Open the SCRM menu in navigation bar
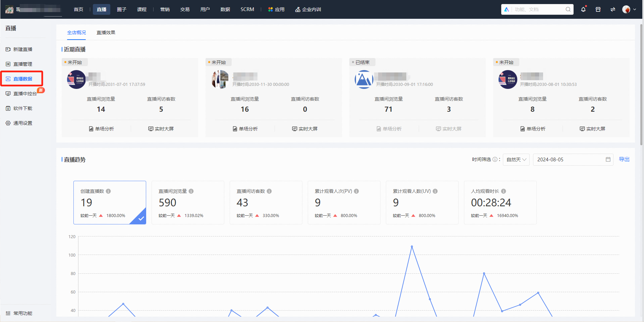The width and height of the screenshot is (644, 322). (x=247, y=9)
